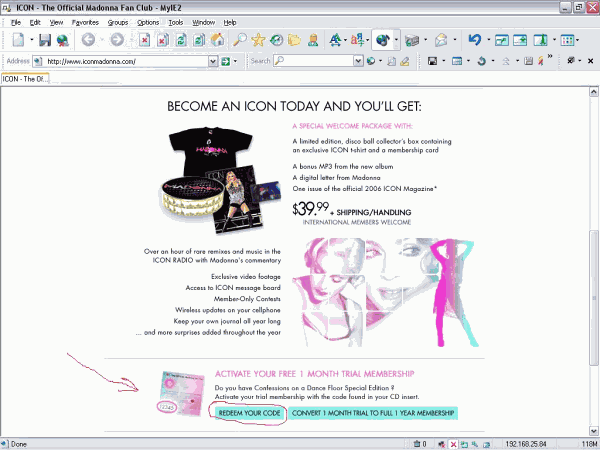Select the 'ICON - The Of...' tab

pyautogui.click(x=25, y=79)
